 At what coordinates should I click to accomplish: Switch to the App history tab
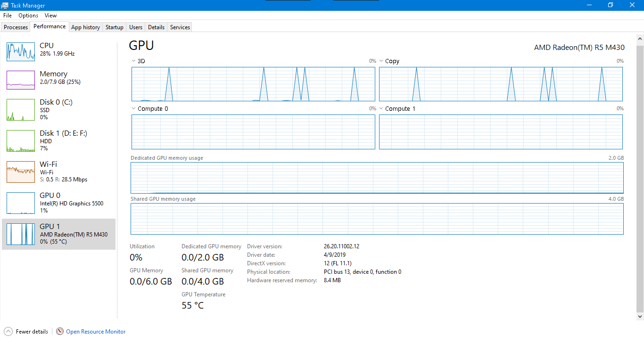pyautogui.click(x=85, y=27)
